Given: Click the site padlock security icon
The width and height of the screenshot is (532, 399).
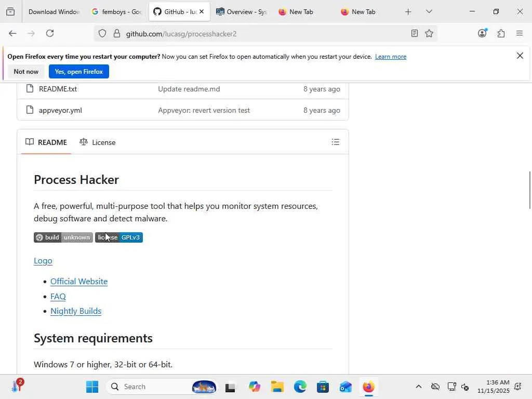Looking at the screenshot, I should (x=117, y=33).
